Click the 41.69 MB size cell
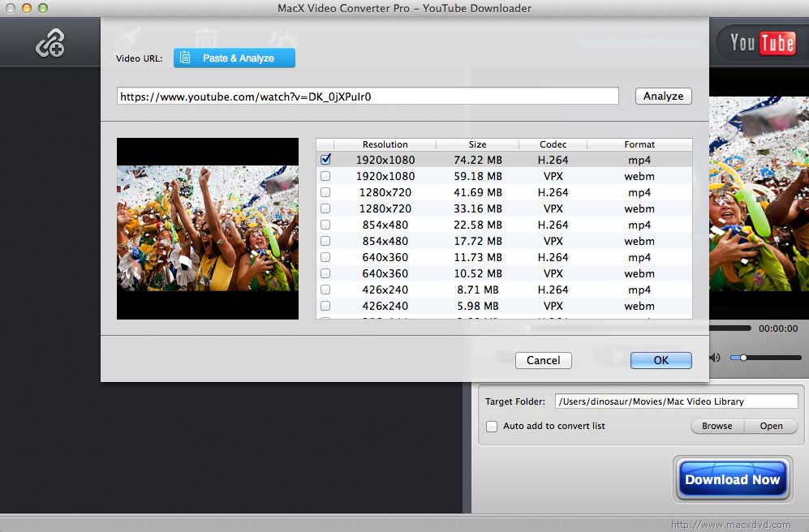 pyautogui.click(x=478, y=192)
